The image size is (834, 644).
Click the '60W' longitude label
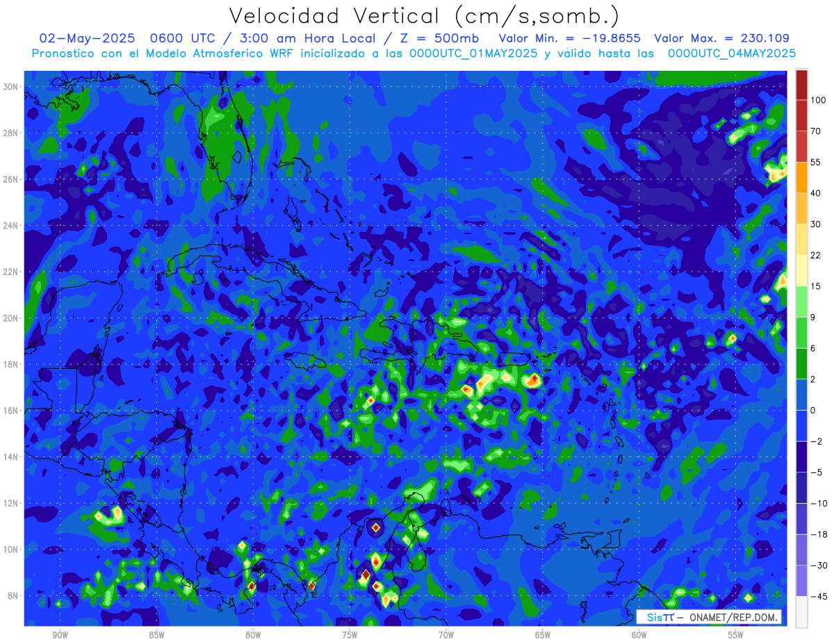click(639, 636)
